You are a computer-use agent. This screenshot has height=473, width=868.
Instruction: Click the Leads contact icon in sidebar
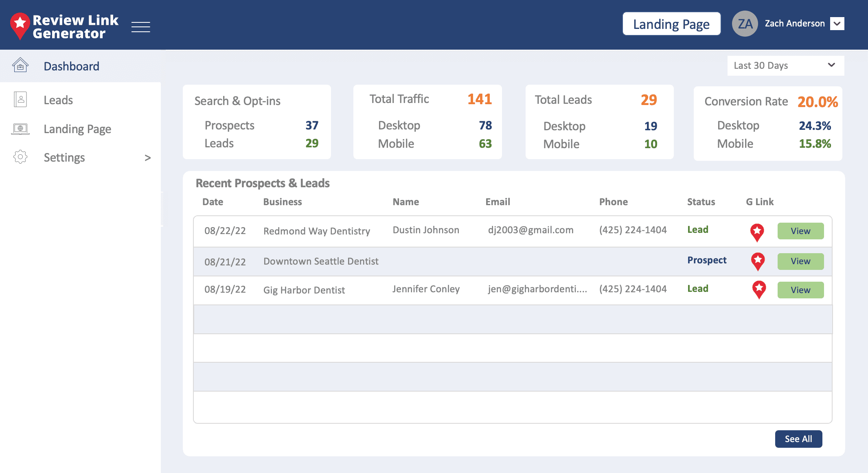pyautogui.click(x=20, y=99)
